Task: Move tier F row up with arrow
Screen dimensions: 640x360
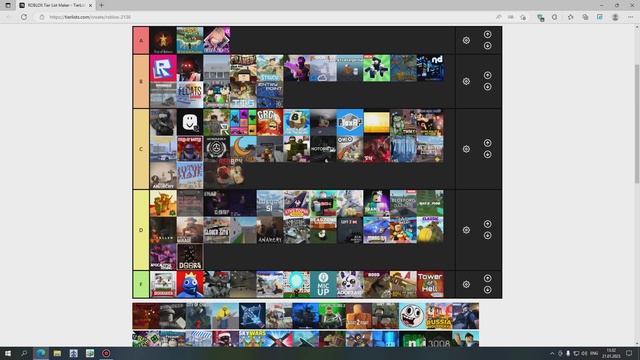Action: coord(487,278)
